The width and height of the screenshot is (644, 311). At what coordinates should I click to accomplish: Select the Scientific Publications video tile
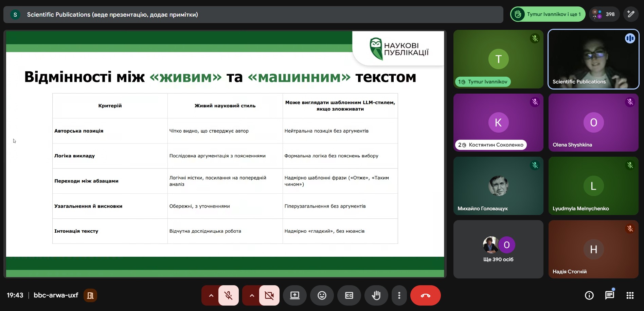click(593, 59)
